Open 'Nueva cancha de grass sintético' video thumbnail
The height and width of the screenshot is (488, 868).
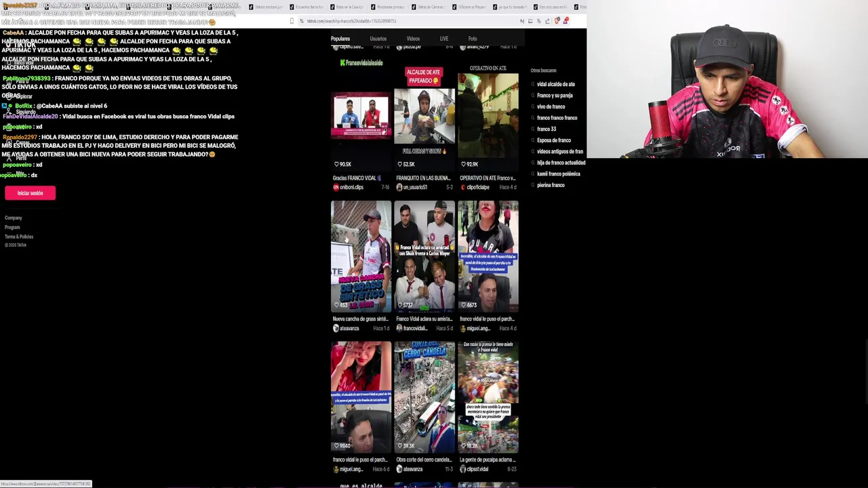tap(361, 256)
